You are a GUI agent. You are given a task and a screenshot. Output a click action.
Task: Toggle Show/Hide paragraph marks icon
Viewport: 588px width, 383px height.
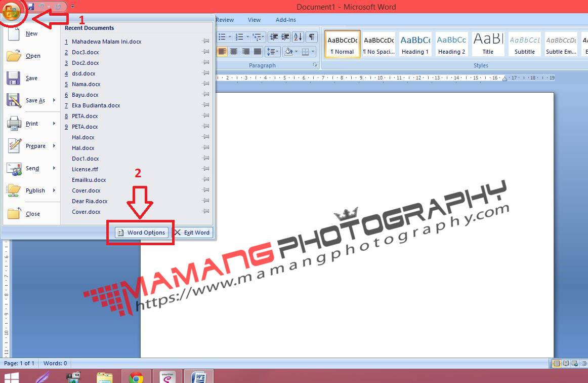coord(312,37)
